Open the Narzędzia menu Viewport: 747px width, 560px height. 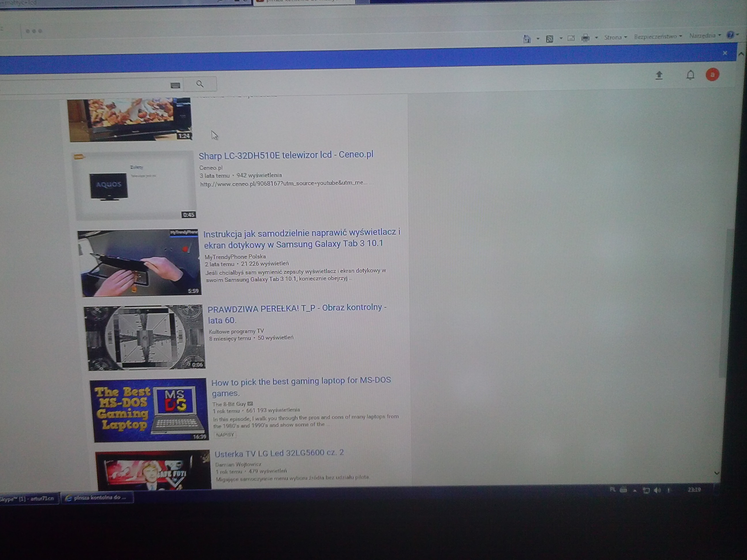(x=705, y=35)
